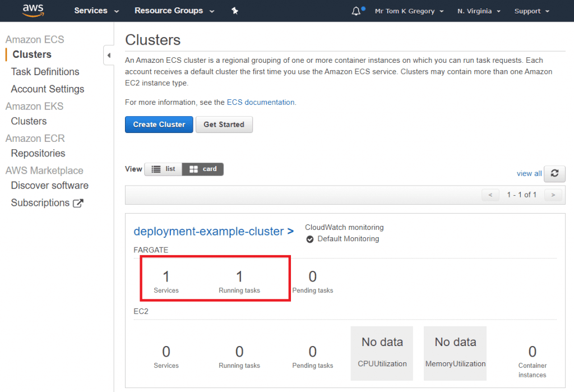574x392 pixels.
Task: Collapse the left sidebar with arrow handle
Action: pyautogui.click(x=109, y=56)
